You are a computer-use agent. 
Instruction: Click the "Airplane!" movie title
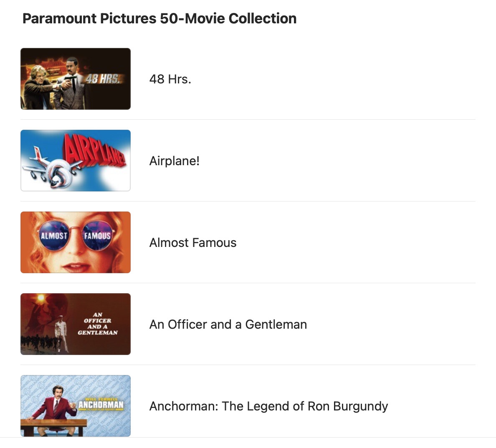coord(175,161)
